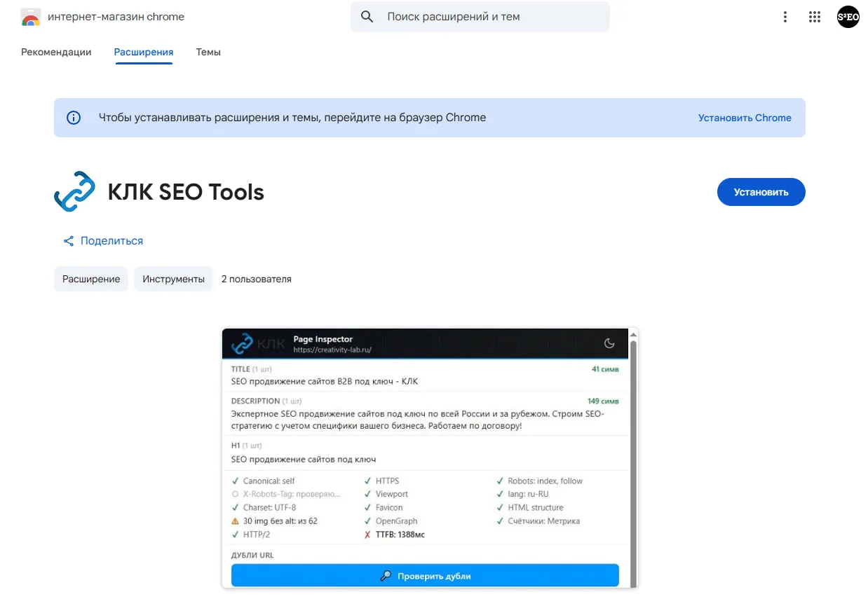Click the checkmark next to Viewport

click(x=368, y=495)
